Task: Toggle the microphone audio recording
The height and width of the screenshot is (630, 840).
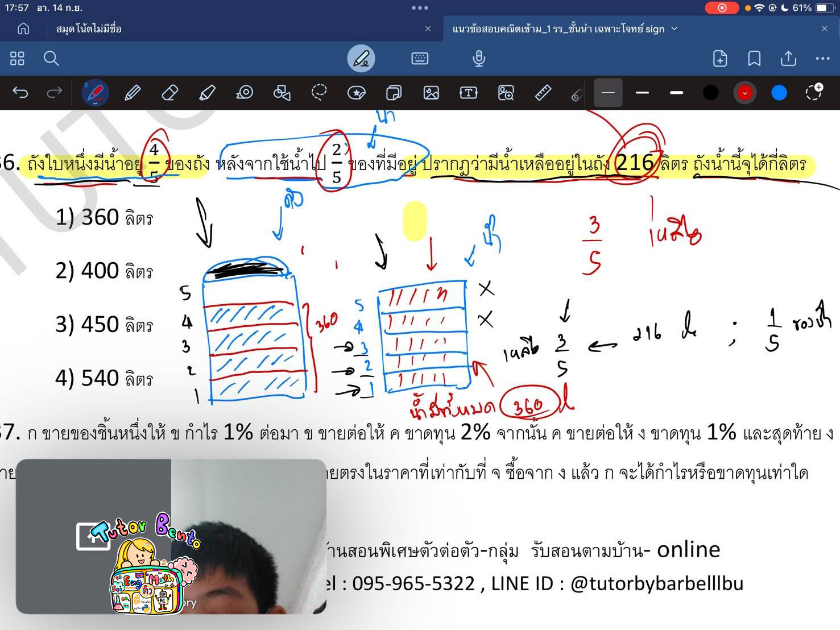Action: pos(479,59)
